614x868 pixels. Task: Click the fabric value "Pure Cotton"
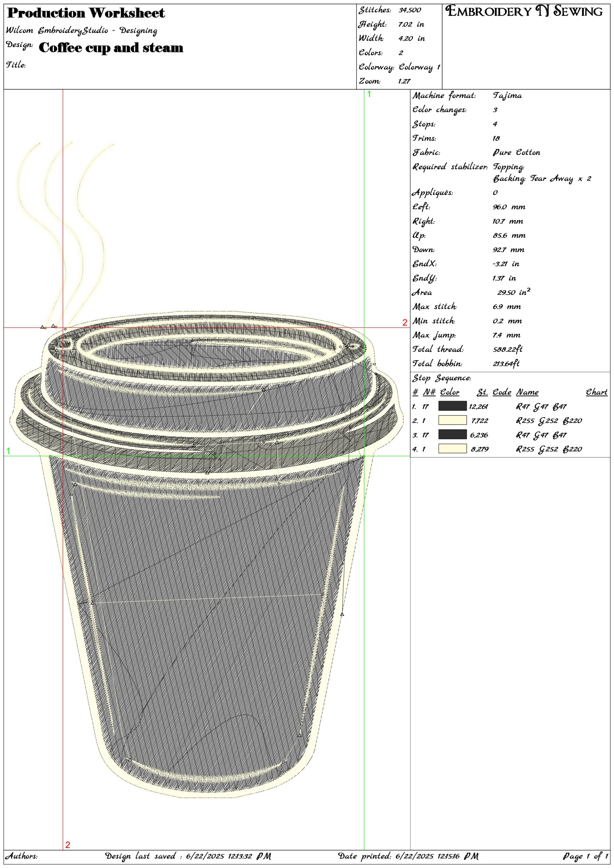tap(517, 152)
